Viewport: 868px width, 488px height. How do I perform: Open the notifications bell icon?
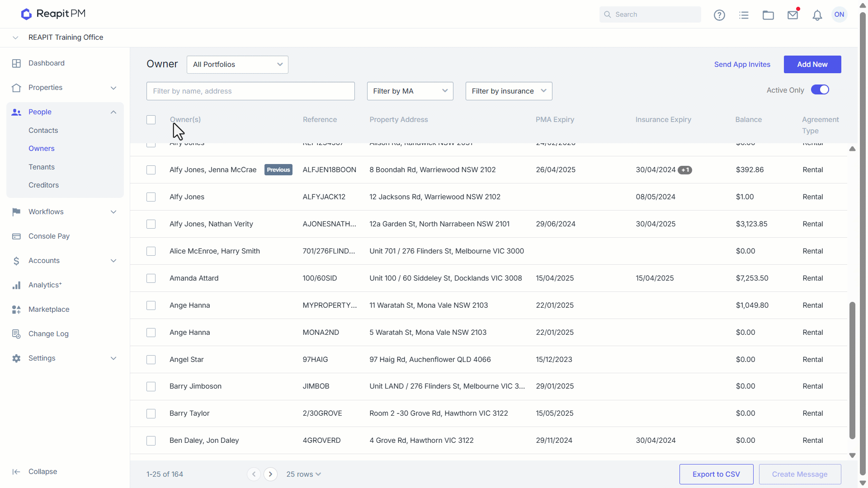(x=817, y=15)
